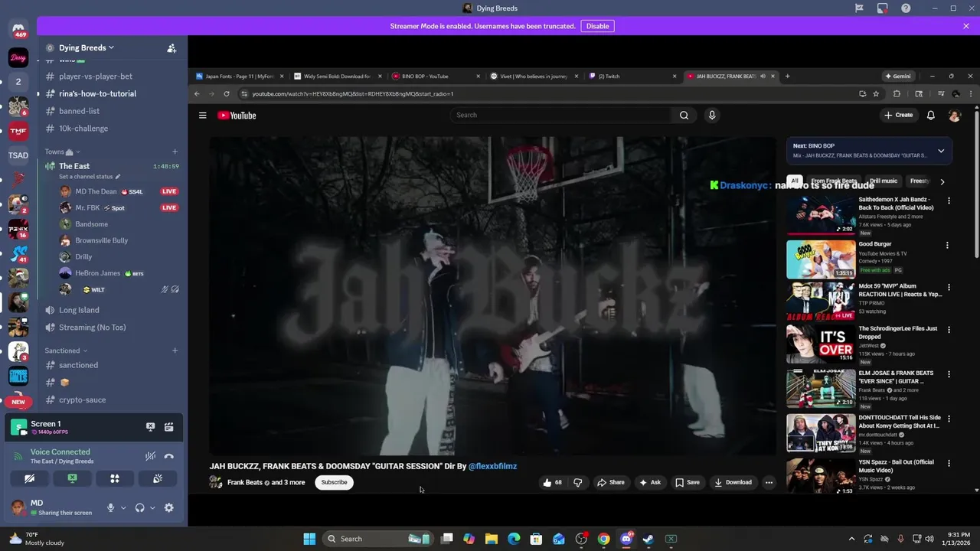Open Activities button in voice panel

[115, 478]
